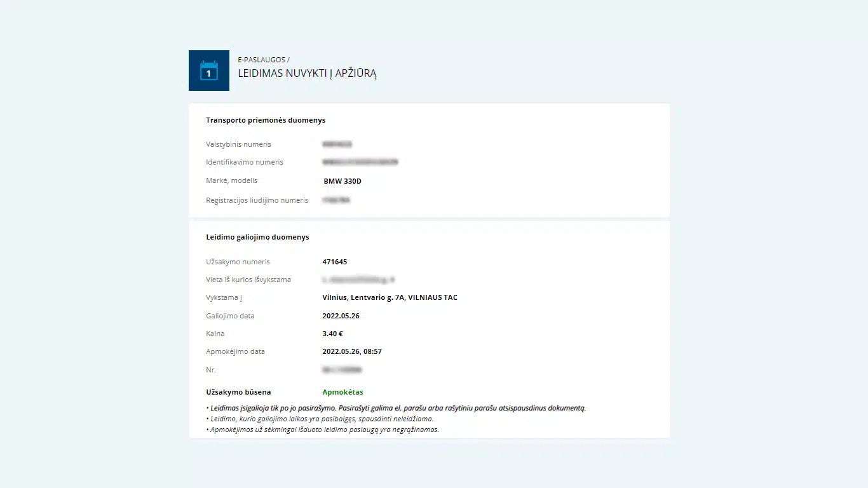Select the BMW 330D model value
Image resolution: width=868 pixels, height=488 pixels.
[x=342, y=181]
